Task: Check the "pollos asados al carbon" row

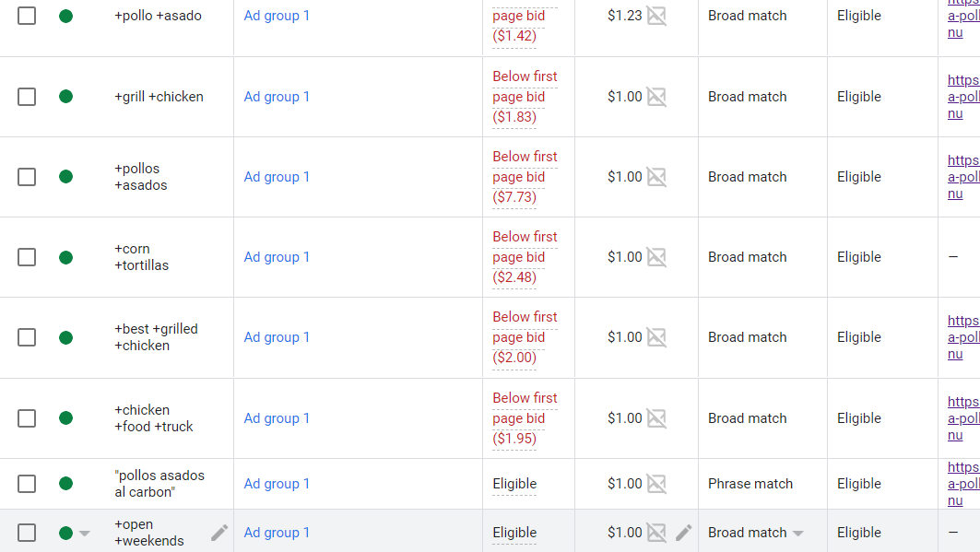Action: [x=27, y=483]
